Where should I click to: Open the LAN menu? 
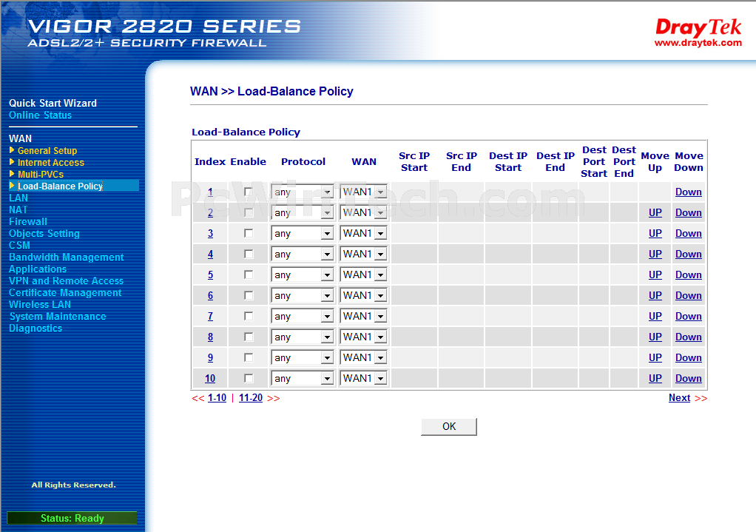(x=18, y=198)
